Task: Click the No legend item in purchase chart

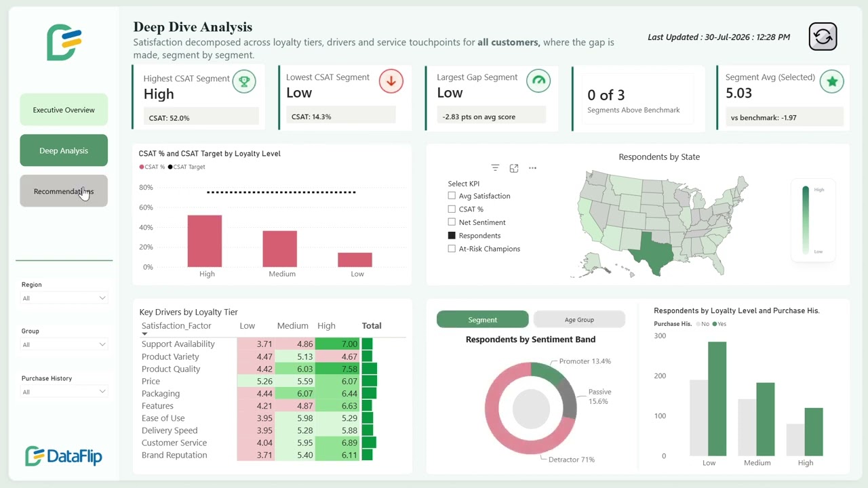Action: pos(703,324)
